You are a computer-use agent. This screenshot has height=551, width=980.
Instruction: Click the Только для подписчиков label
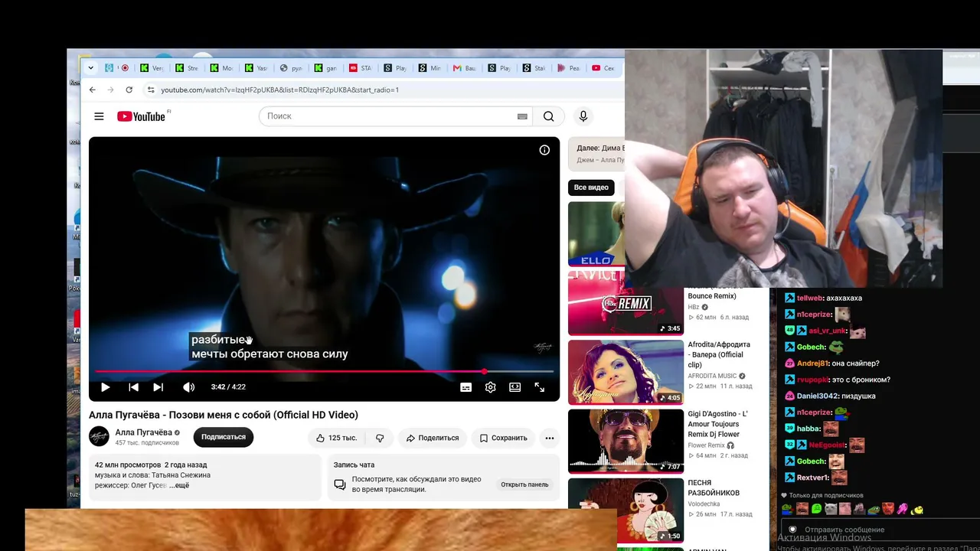pyautogui.click(x=827, y=495)
